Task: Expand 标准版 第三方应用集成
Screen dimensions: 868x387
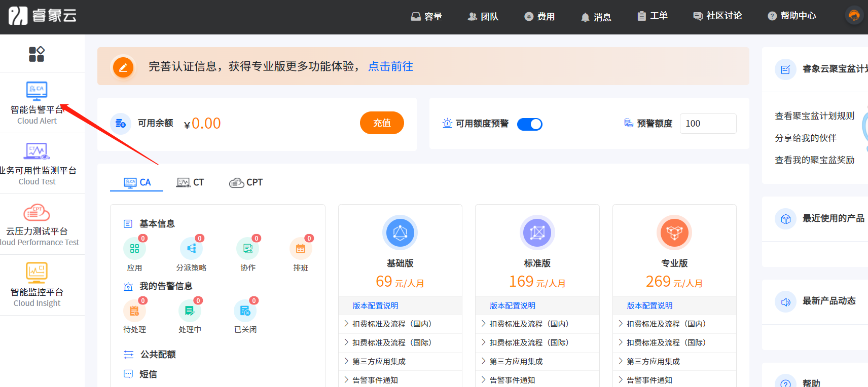Action: (x=537, y=362)
